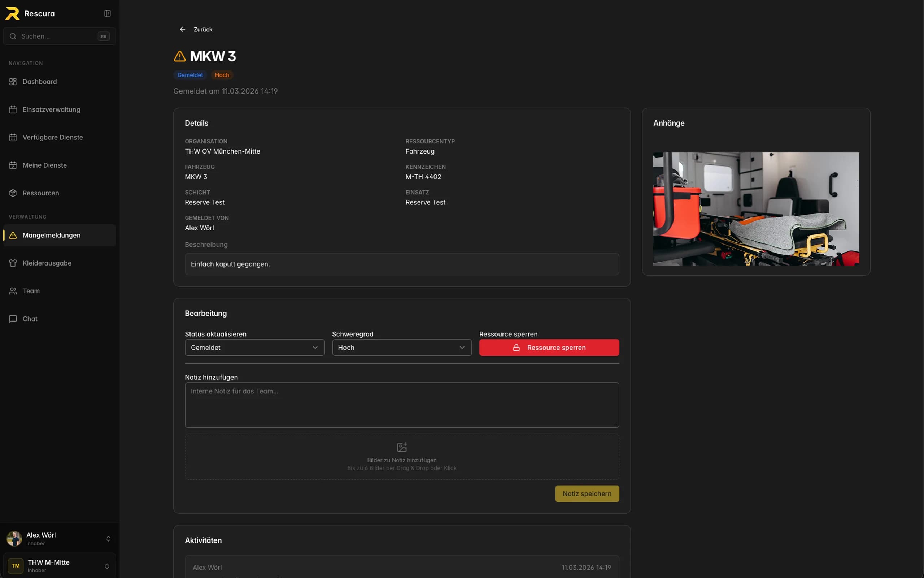Click the ⌘K shortcut badge in search
This screenshot has height=578, width=924.
(104, 36)
